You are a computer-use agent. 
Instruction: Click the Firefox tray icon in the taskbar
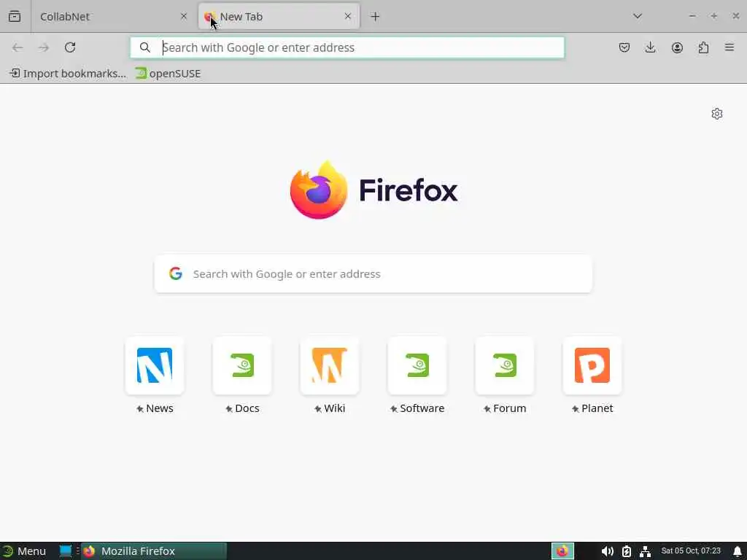coord(562,551)
